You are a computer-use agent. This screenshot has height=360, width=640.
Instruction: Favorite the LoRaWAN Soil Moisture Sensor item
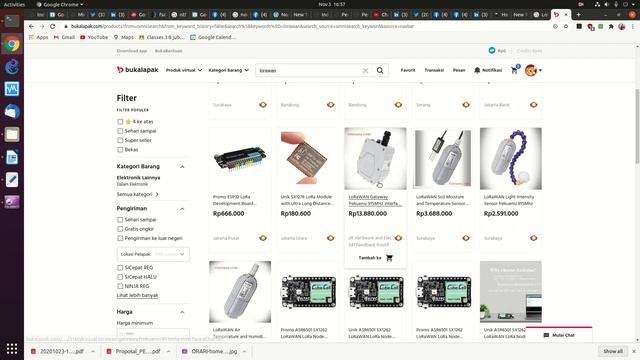(466, 238)
